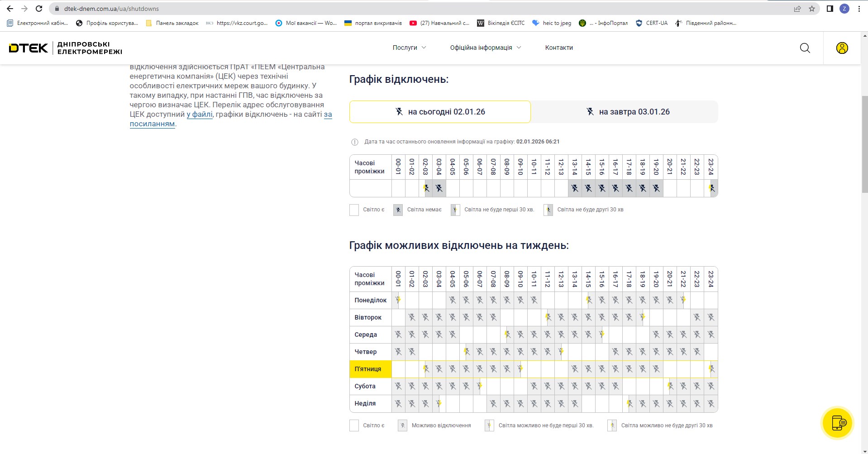Open the Вікіпедія ЄСІТС bookmark
868x454 pixels.
click(501, 23)
